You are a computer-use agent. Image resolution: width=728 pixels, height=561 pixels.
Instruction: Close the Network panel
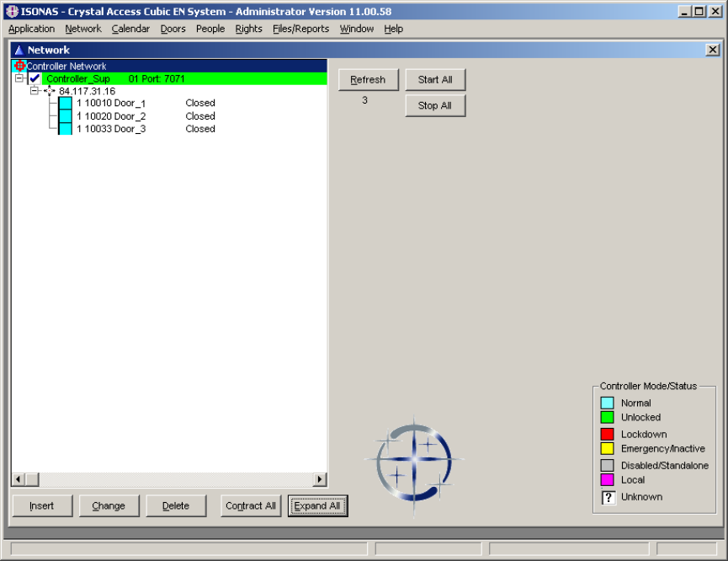[713, 50]
